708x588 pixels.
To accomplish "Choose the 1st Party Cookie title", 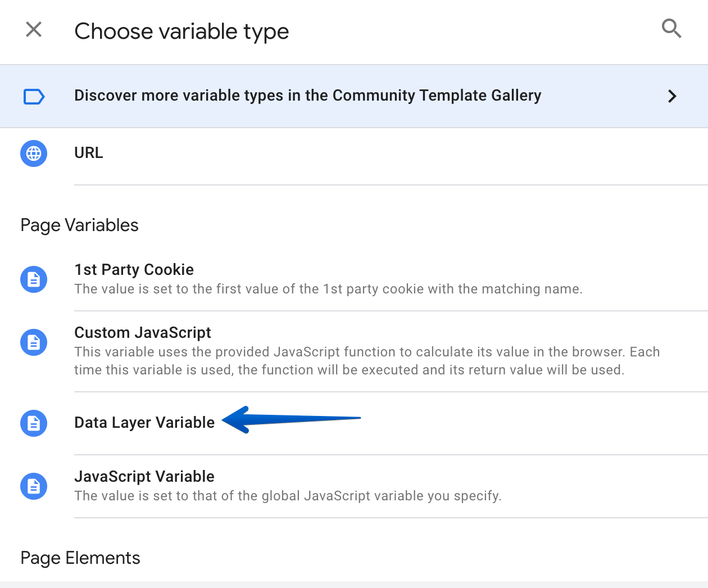I will pos(134,270).
